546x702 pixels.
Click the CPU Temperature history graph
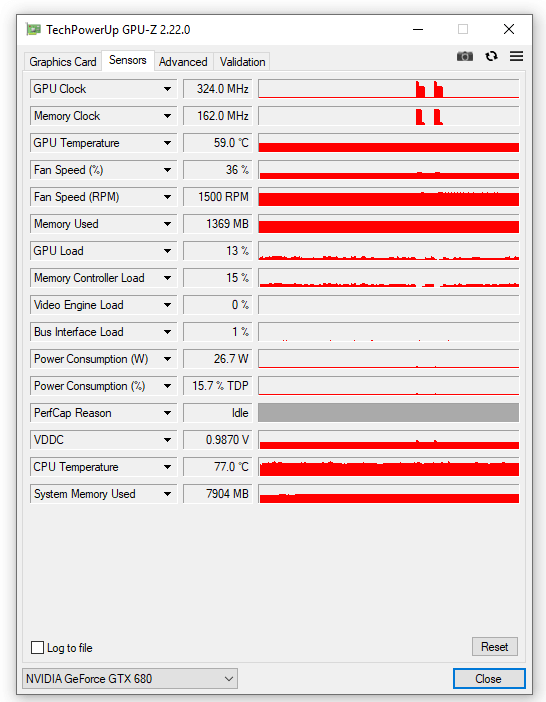coord(388,467)
